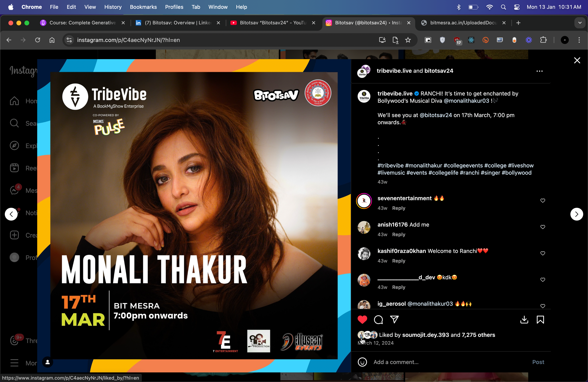Open bitotsav24 in the post header
Screen dimensions: 588x382
point(439,71)
